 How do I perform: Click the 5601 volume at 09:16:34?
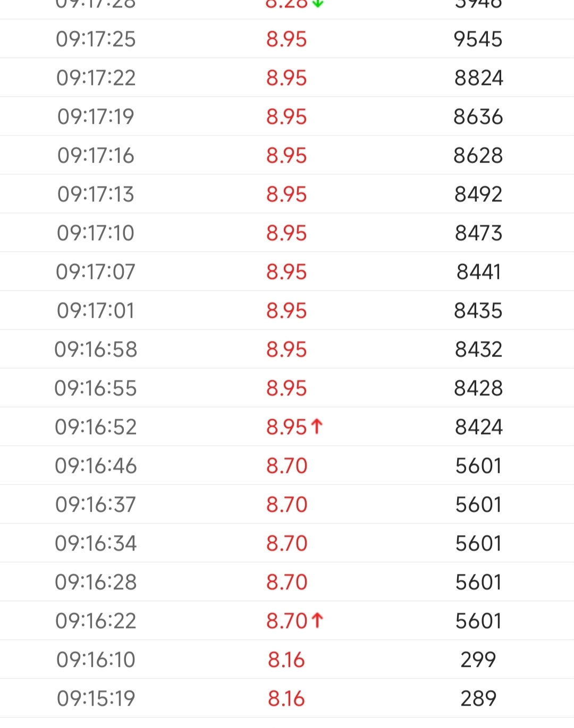478,544
